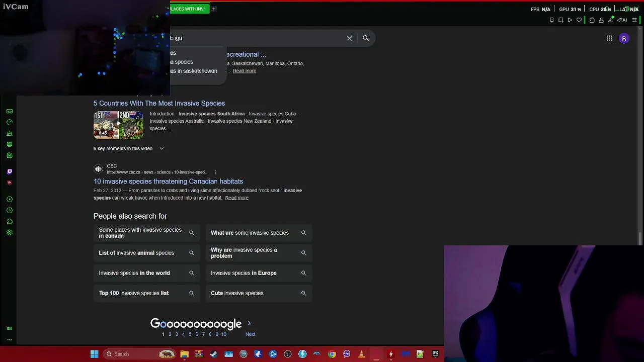Screen dimensions: 644x362
Task: Open VLC media player from the taskbar
Action: (x=361, y=354)
